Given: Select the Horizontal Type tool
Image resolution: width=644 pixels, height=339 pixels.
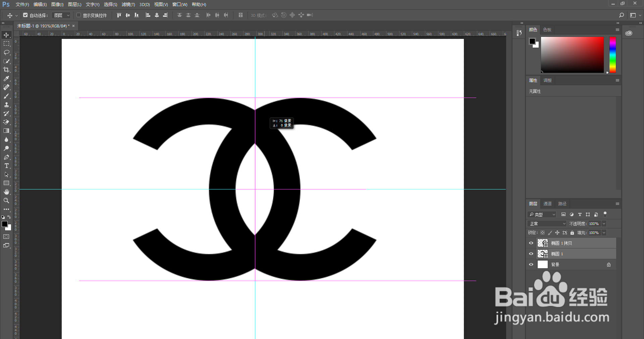Looking at the screenshot, I should click(x=6, y=166).
